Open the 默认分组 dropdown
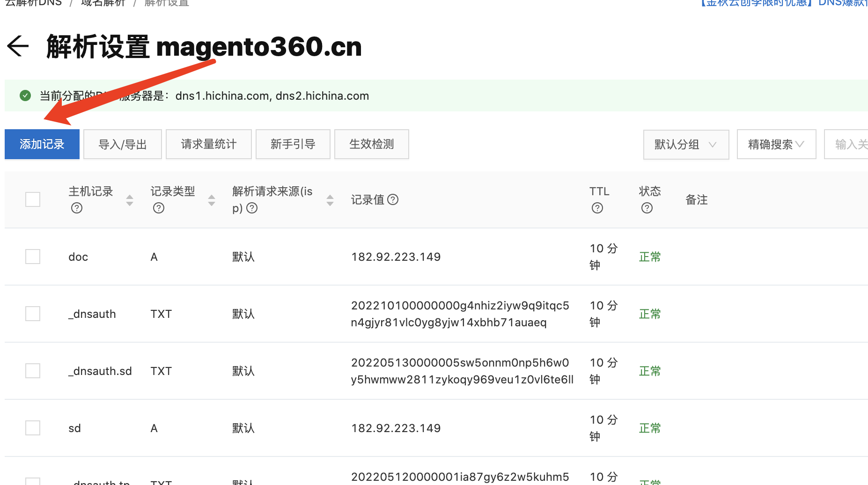868x485 pixels. click(x=685, y=144)
